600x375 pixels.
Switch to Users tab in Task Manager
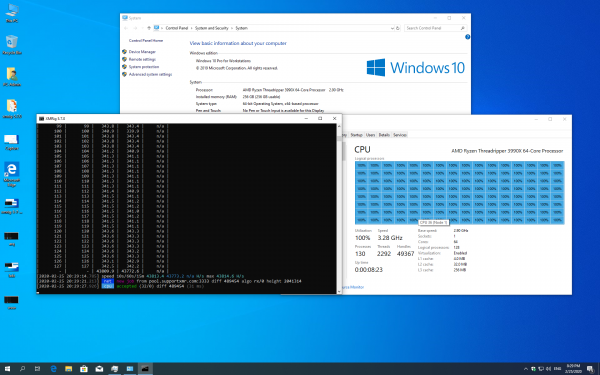coord(370,135)
